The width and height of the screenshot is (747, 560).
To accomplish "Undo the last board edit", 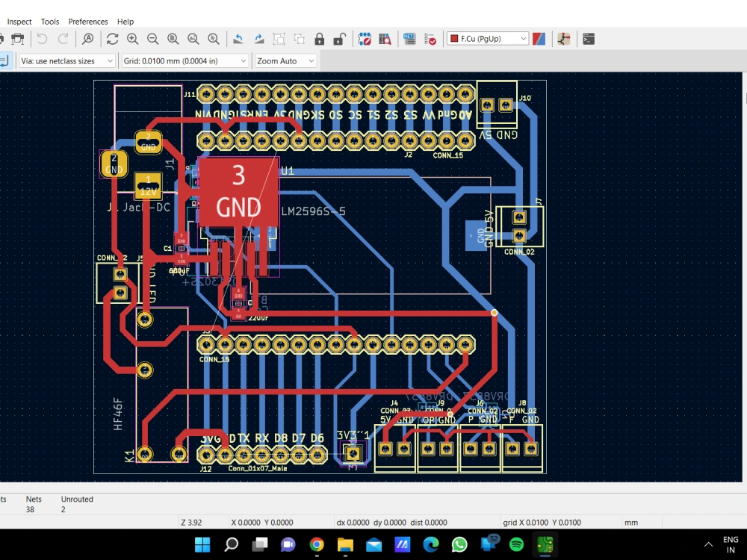I will (x=43, y=38).
